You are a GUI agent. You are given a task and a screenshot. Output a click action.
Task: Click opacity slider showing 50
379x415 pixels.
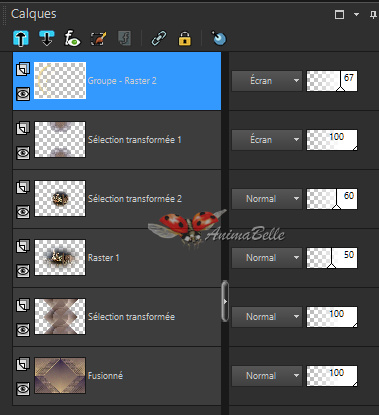pos(332,258)
